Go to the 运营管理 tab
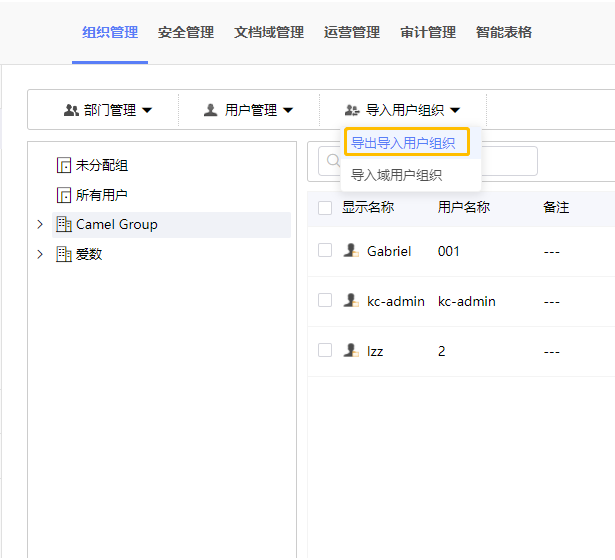 click(352, 32)
